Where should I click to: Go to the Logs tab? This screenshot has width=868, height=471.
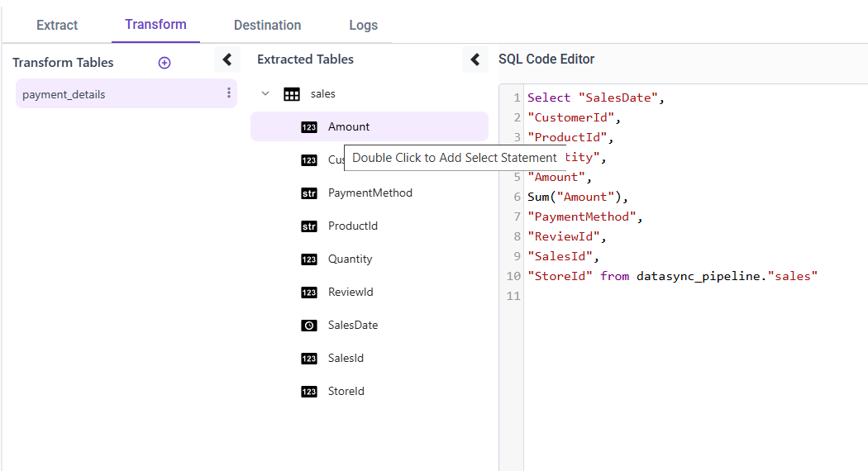(x=363, y=25)
